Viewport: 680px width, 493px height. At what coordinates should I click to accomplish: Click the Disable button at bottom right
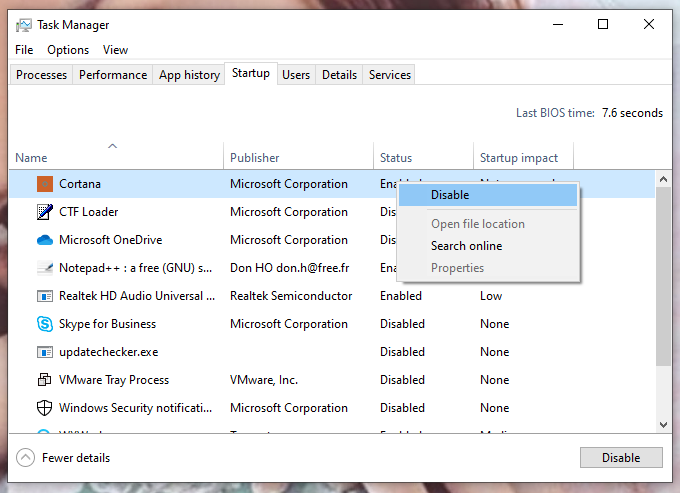pyautogui.click(x=621, y=457)
